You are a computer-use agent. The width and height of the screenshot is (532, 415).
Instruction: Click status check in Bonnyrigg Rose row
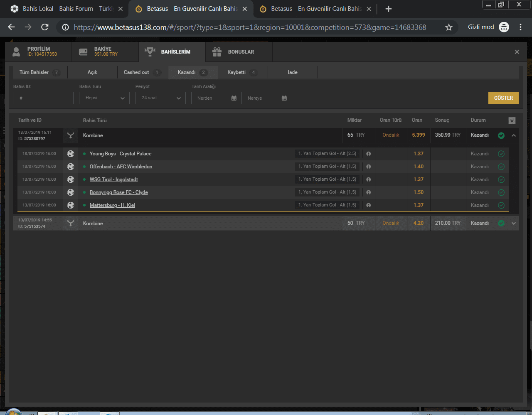click(501, 192)
